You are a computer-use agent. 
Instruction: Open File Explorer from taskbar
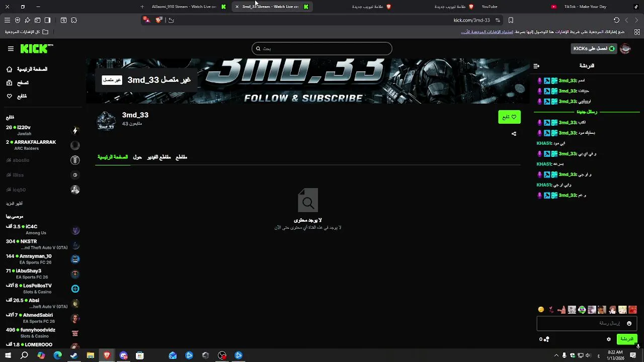[91, 355]
